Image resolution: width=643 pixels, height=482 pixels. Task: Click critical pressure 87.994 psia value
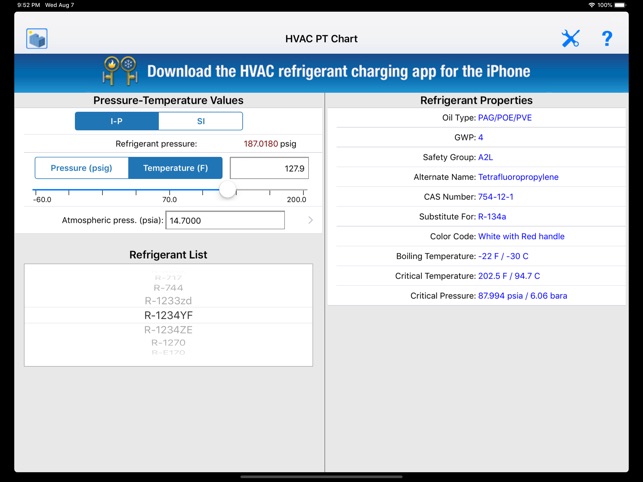coord(522,296)
